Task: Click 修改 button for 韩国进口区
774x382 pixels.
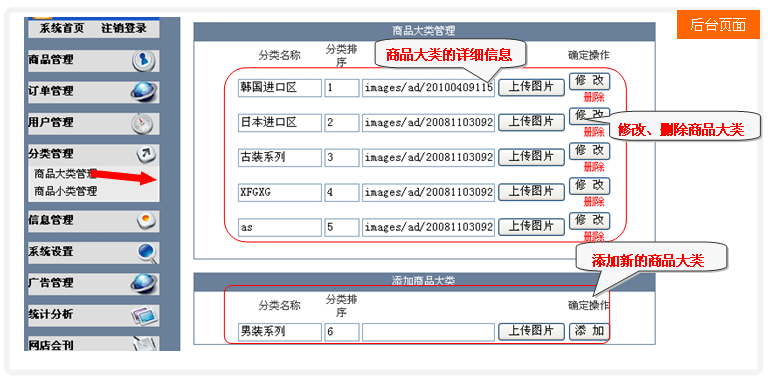Action: pos(589,81)
